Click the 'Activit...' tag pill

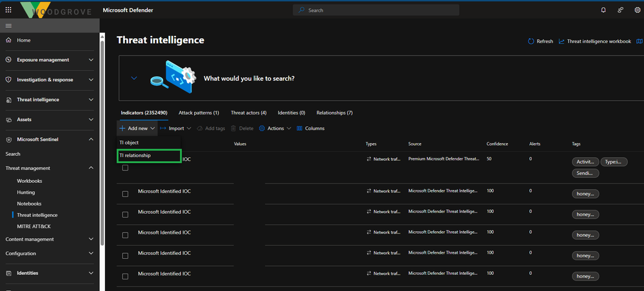tap(585, 162)
